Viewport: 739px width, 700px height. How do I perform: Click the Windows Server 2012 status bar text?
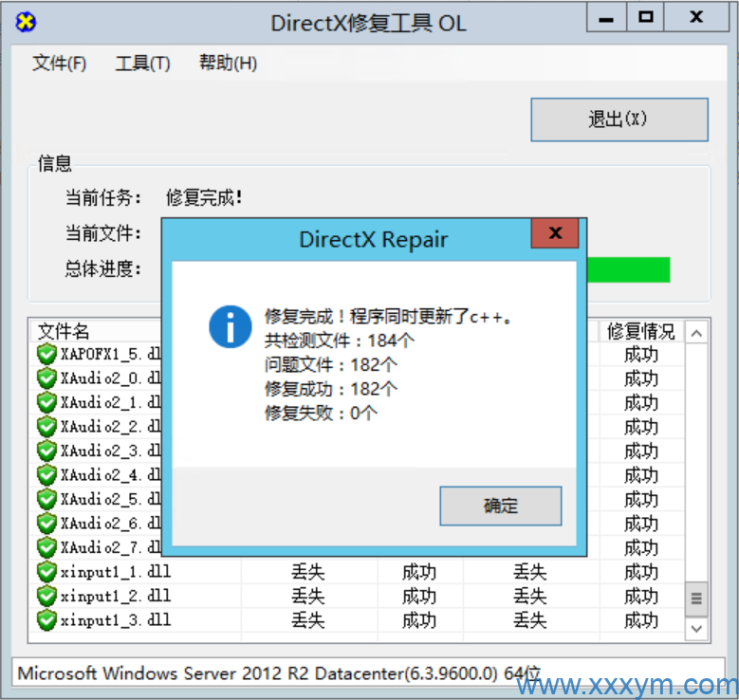[x=279, y=673]
